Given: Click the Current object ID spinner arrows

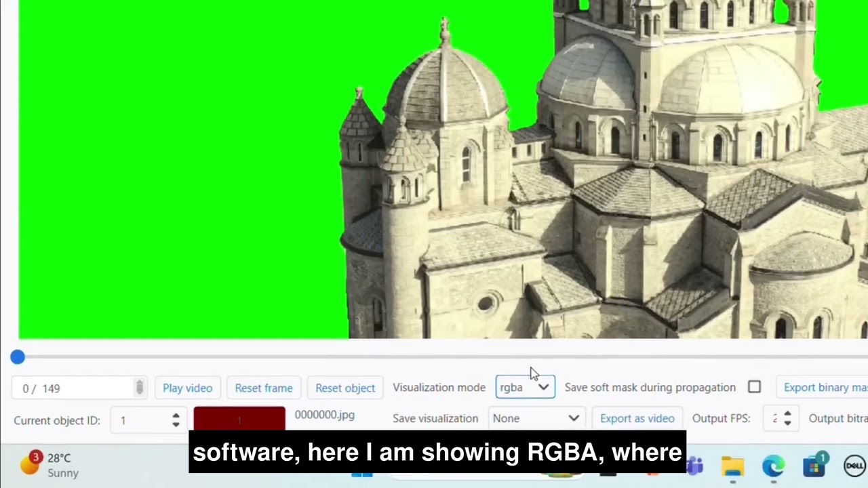Looking at the screenshot, I should (x=176, y=420).
